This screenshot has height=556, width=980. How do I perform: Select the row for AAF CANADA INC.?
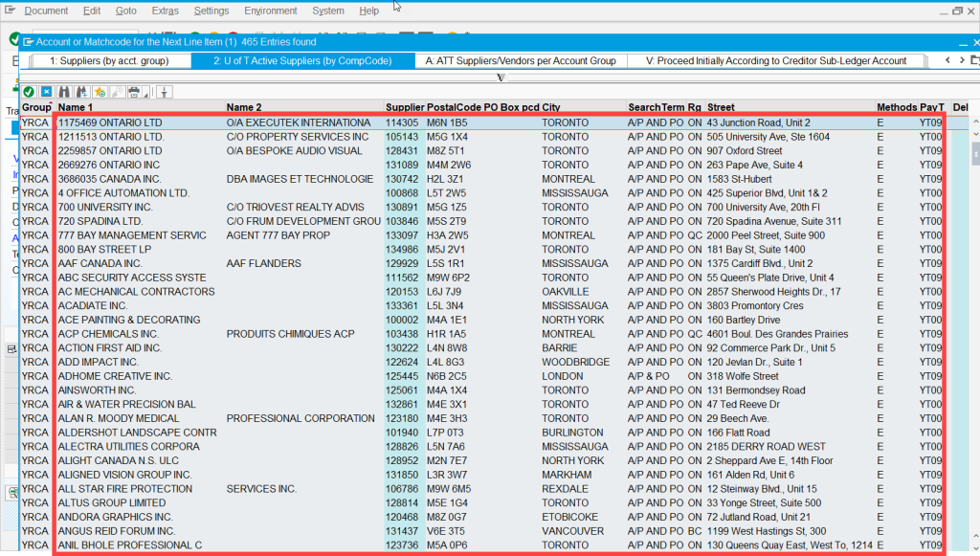287,263
